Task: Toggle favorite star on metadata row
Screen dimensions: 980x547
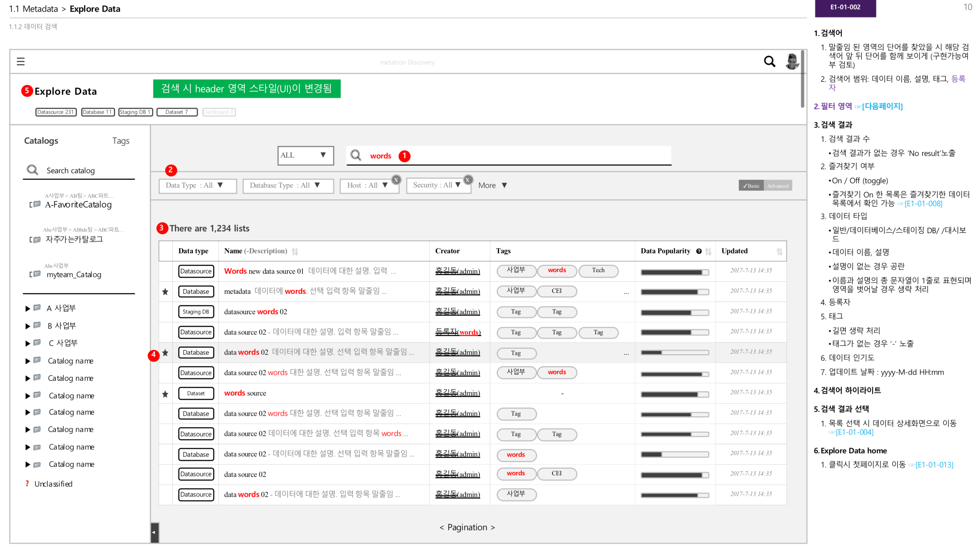Action: click(x=165, y=291)
